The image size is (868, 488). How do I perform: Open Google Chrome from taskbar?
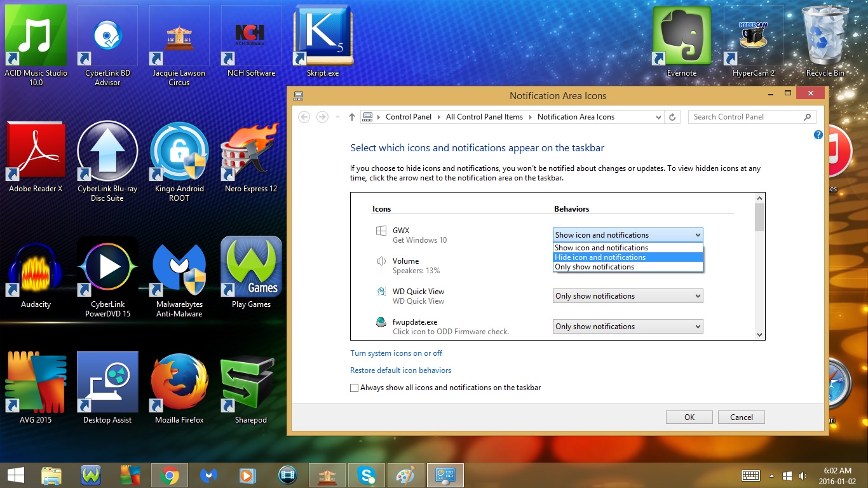pos(169,475)
